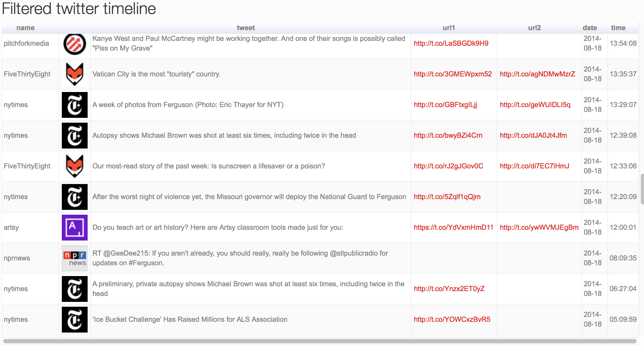This screenshot has height=346, width=644.
Task: Click nytimes logo beside National Guard tweet
Action: point(74,197)
